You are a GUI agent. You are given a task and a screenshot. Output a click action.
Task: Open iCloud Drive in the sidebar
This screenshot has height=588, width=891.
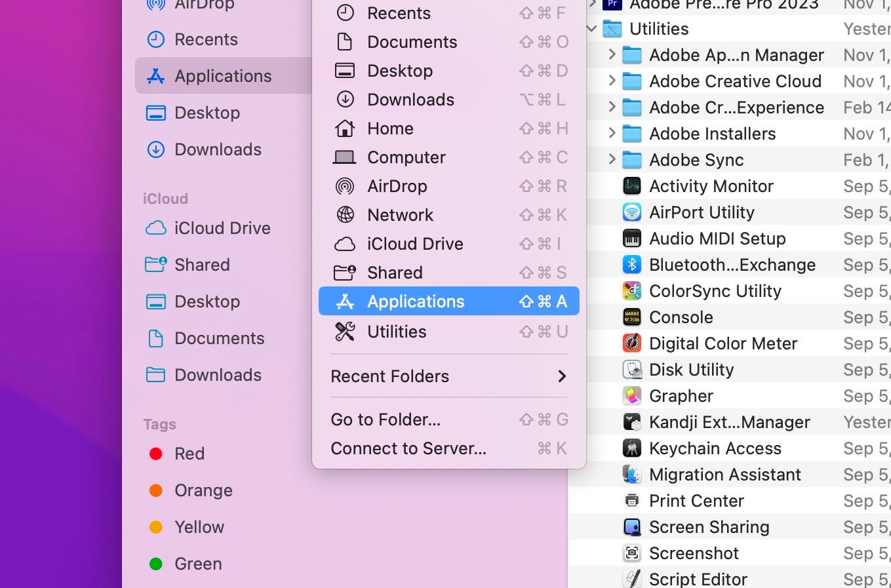[x=222, y=228]
